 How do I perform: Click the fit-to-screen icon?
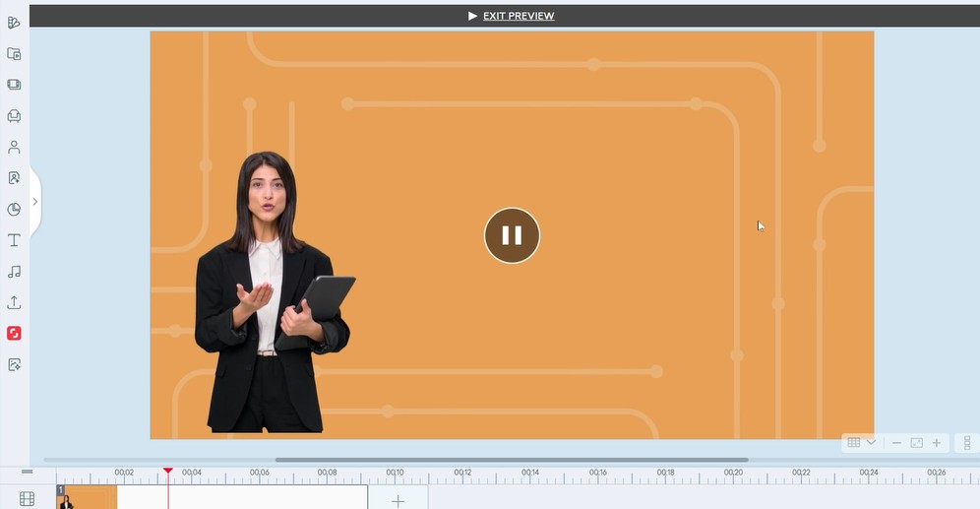pos(916,443)
